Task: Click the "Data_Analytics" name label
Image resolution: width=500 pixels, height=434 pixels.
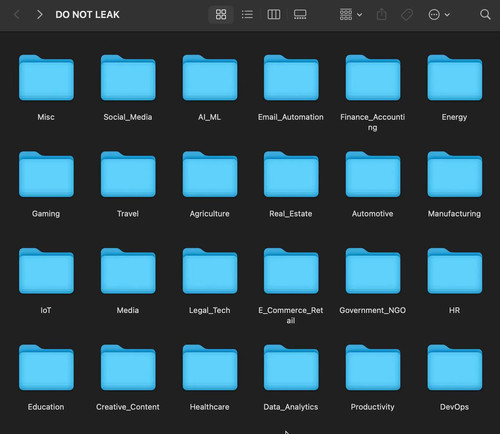Action: (x=291, y=407)
